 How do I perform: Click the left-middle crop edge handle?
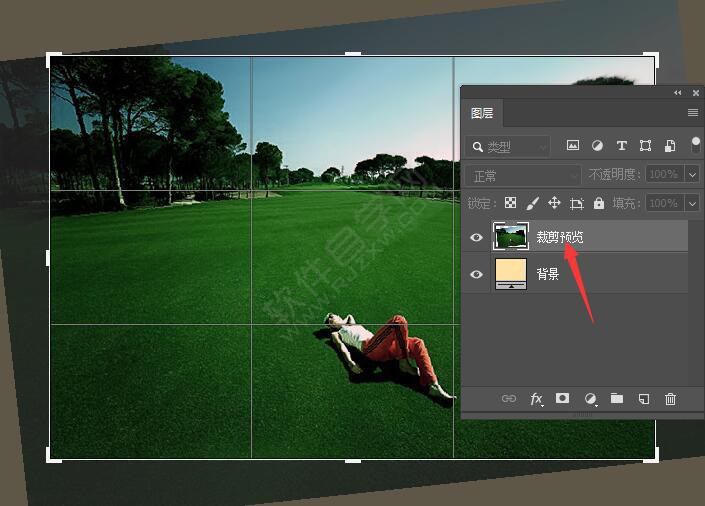[48, 258]
